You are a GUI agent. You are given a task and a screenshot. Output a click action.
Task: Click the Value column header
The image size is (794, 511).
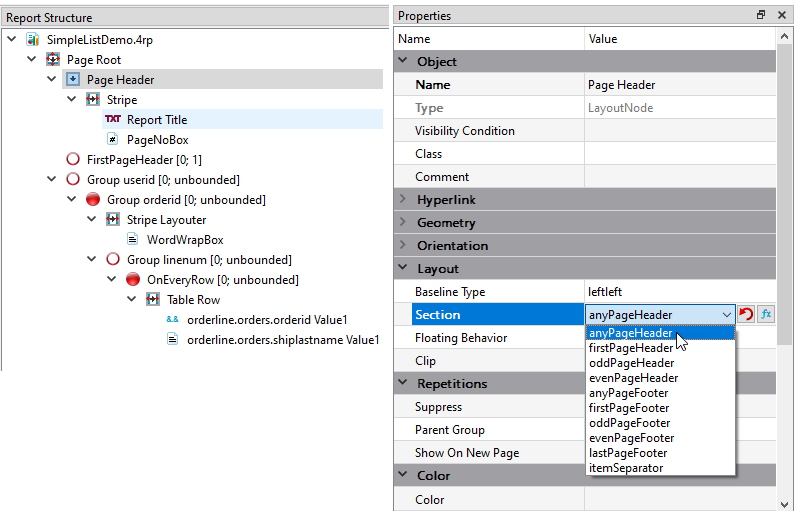[680, 39]
